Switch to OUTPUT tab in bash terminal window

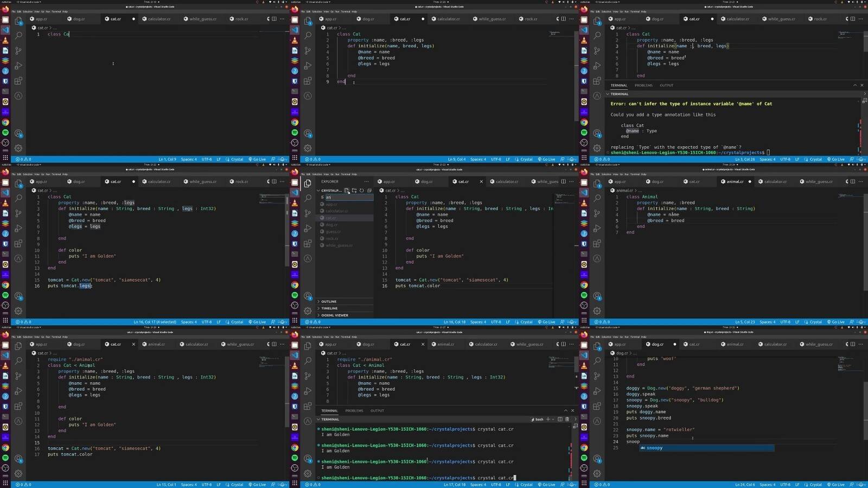tap(377, 410)
